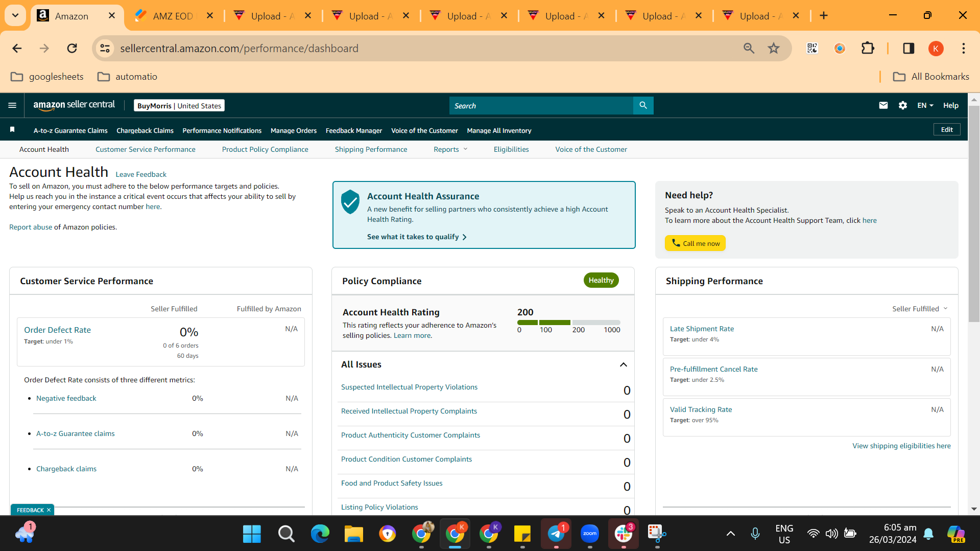
Task: Open Voice of the Customer sub-tab
Action: click(591, 149)
